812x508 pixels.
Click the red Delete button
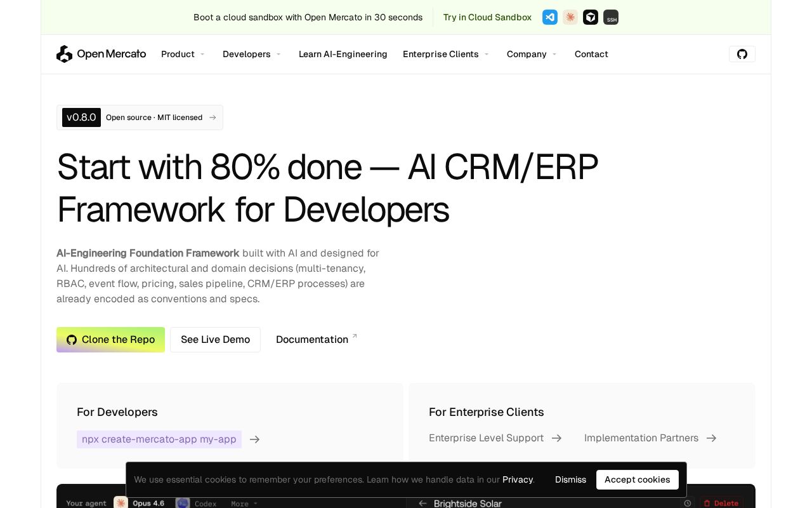point(721,504)
